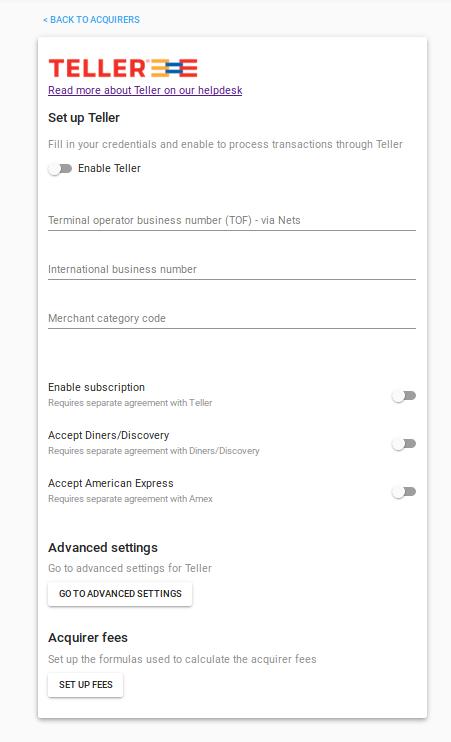Turn on the Enable subscription switch
The width and height of the screenshot is (451, 742).
click(x=404, y=396)
